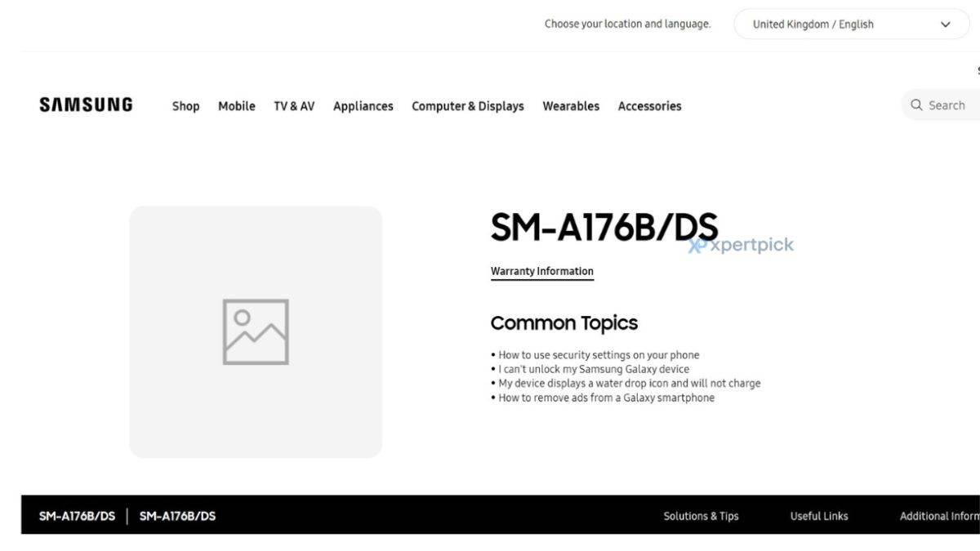
Task: Click the Common Topics heading
Action: click(564, 323)
